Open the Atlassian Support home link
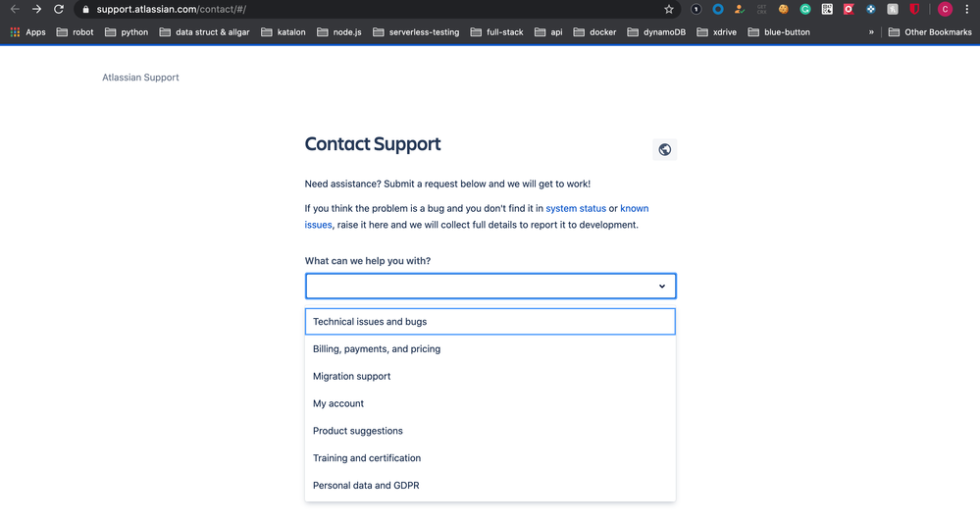 (140, 78)
